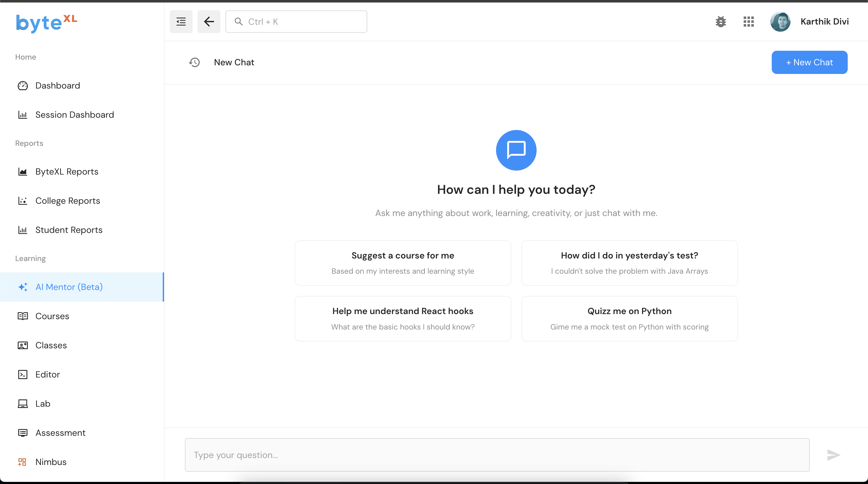The width and height of the screenshot is (868, 484).
Task: Open the Dashboard in the sidebar
Action: pyautogui.click(x=58, y=86)
